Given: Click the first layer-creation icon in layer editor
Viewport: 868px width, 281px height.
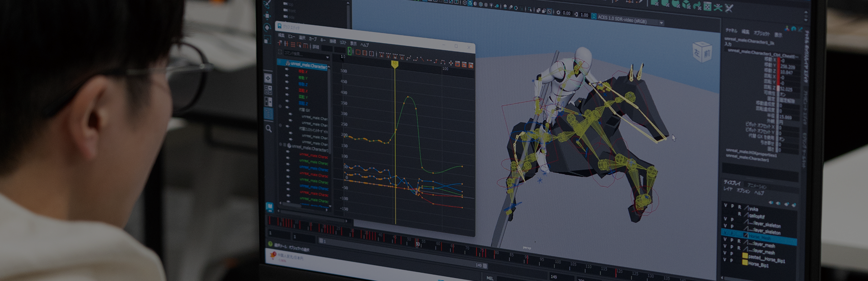Looking at the screenshot, I should (771, 202).
